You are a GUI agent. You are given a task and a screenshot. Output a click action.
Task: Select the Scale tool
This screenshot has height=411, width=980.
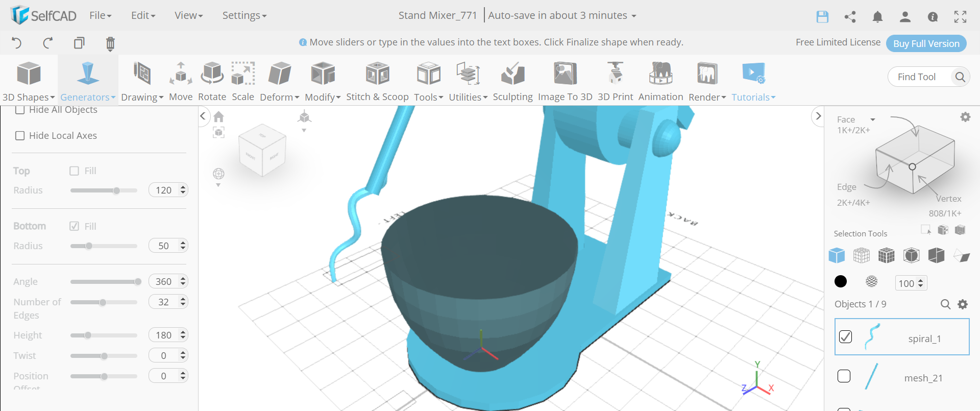click(243, 82)
